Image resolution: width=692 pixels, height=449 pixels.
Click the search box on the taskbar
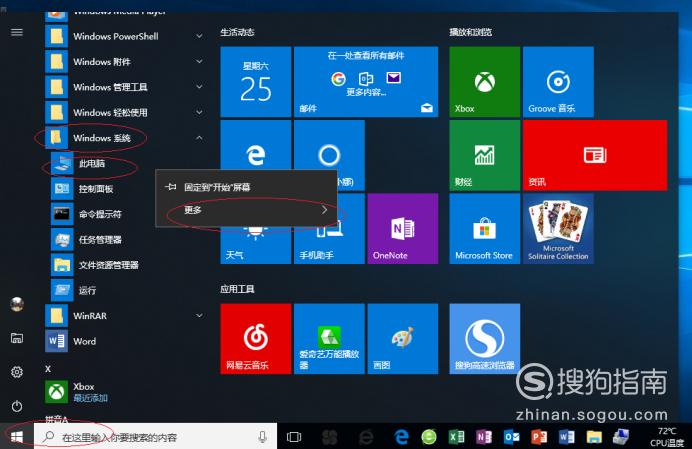(x=155, y=437)
